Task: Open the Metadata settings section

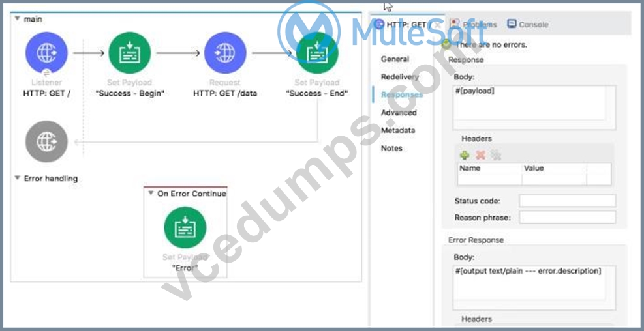Action: click(397, 130)
